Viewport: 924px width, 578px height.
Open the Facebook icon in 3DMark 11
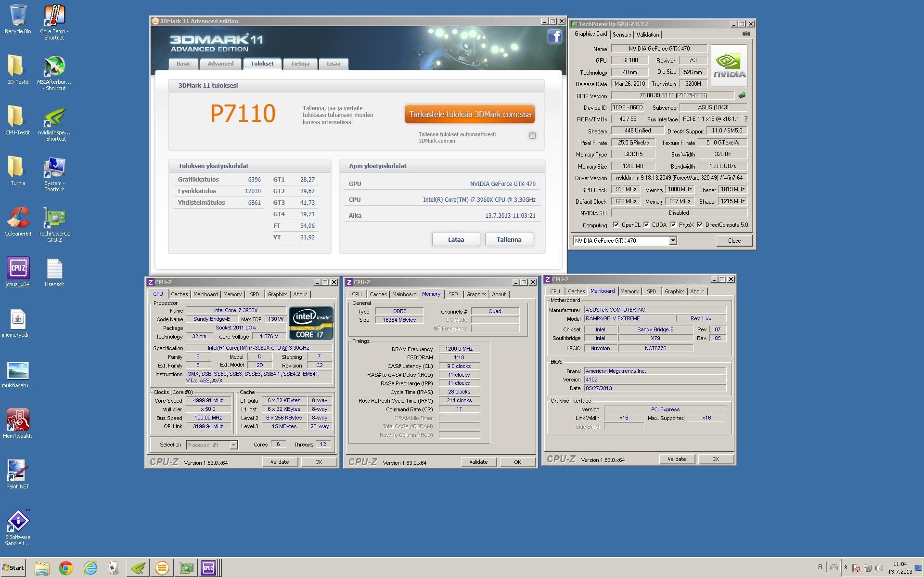pyautogui.click(x=554, y=36)
